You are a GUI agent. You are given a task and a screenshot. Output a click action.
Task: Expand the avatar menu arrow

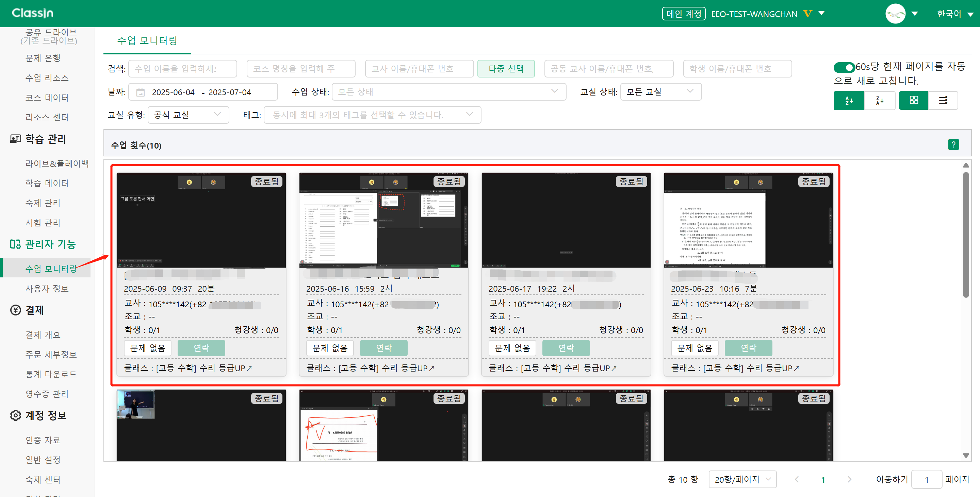(915, 14)
